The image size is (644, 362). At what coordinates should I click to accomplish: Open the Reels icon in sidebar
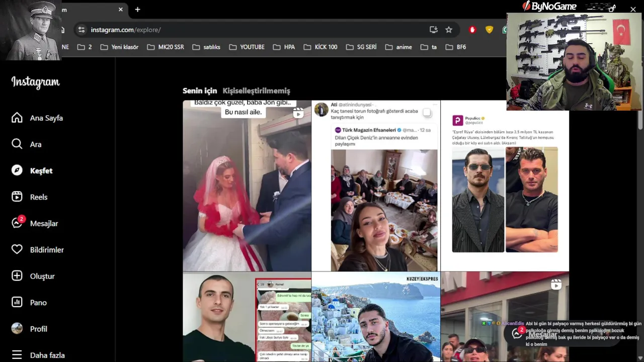17,197
